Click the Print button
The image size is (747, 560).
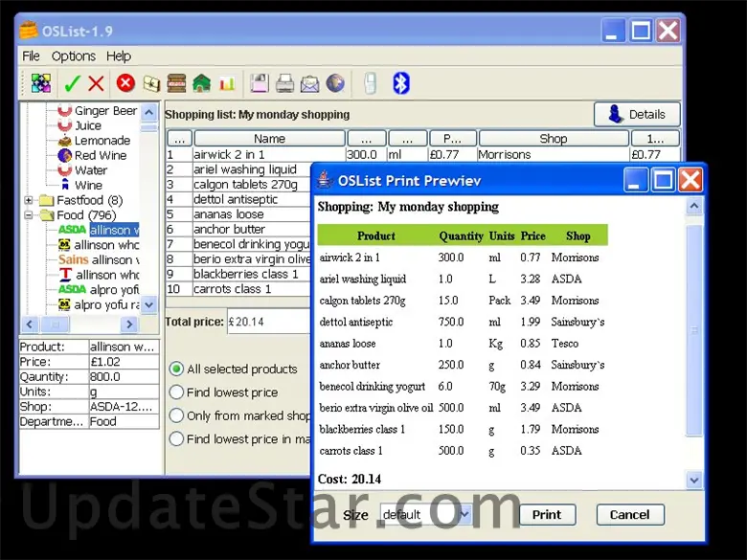[x=547, y=515]
